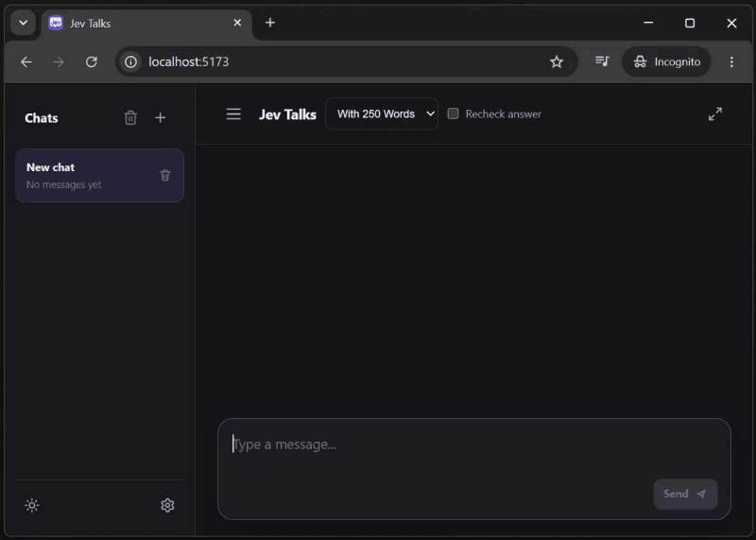Open the tab search chevron dropdown
The width and height of the screenshot is (756, 540).
(x=23, y=23)
